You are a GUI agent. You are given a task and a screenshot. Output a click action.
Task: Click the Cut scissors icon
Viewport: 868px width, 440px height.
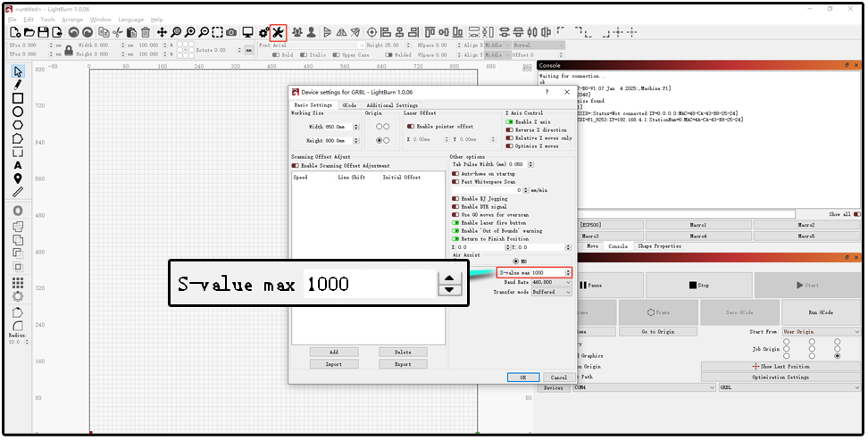coord(117,33)
